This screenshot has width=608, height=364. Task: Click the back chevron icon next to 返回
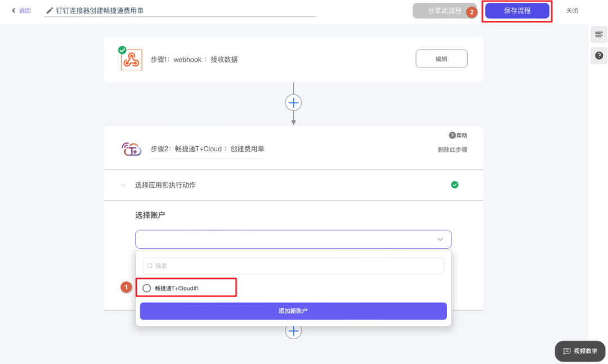14,11
